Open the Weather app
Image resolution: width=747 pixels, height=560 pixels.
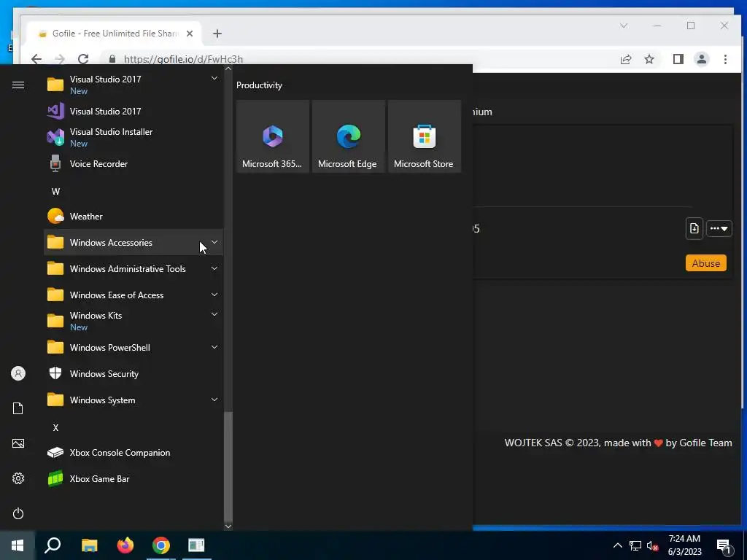pyautogui.click(x=133, y=216)
